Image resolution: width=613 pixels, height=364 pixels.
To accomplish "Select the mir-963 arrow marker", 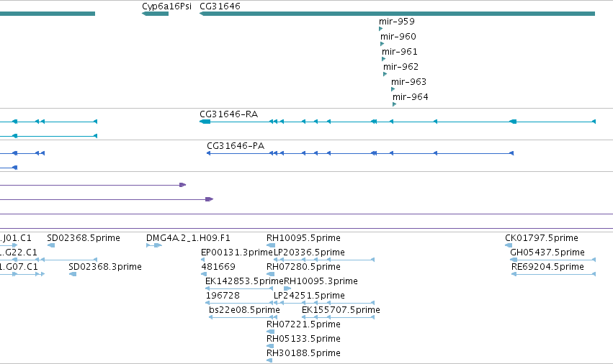I will click(x=393, y=89).
